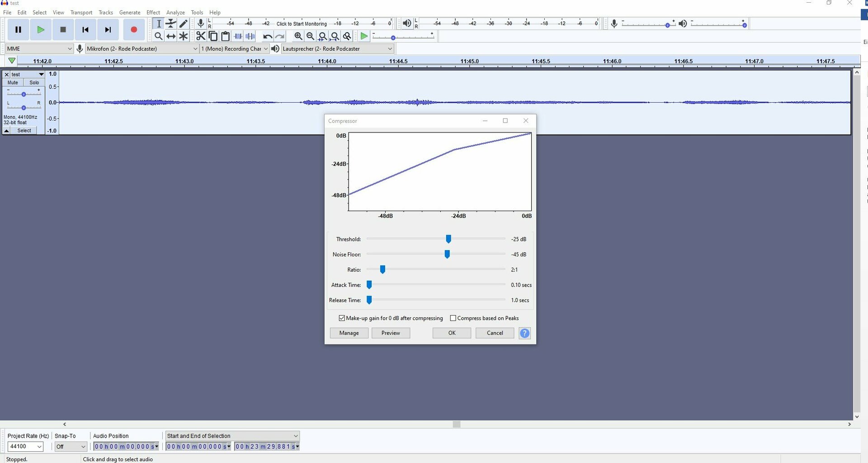868x463 pixels.
Task: Click the Cut scissors icon
Action: pos(201,36)
